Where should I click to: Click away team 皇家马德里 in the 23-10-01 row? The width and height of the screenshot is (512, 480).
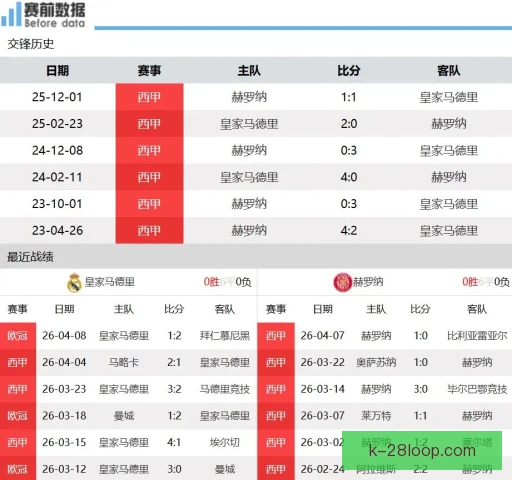point(449,204)
